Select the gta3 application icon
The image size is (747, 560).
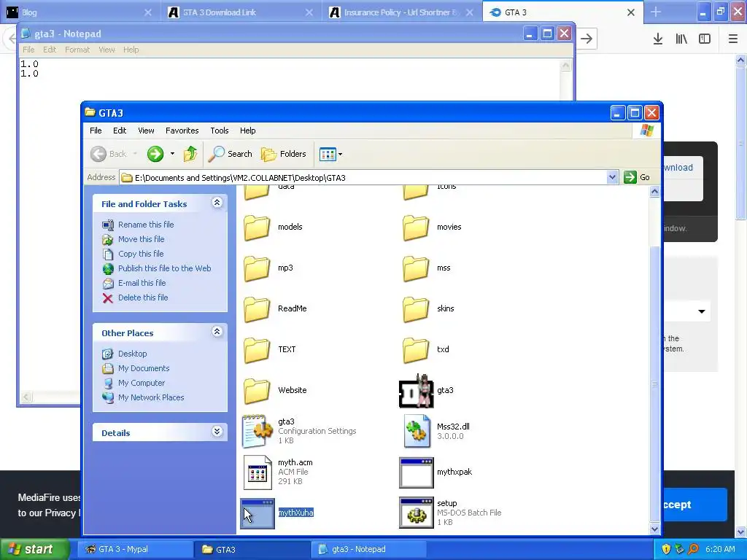click(x=417, y=391)
